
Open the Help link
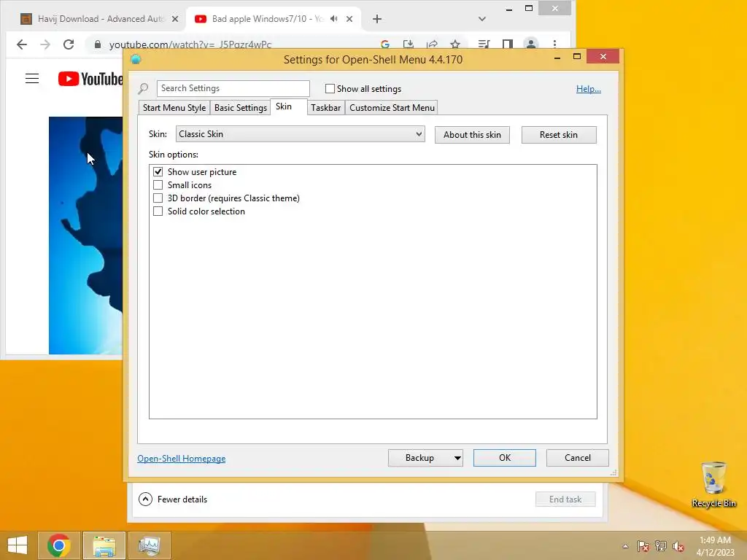589,89
